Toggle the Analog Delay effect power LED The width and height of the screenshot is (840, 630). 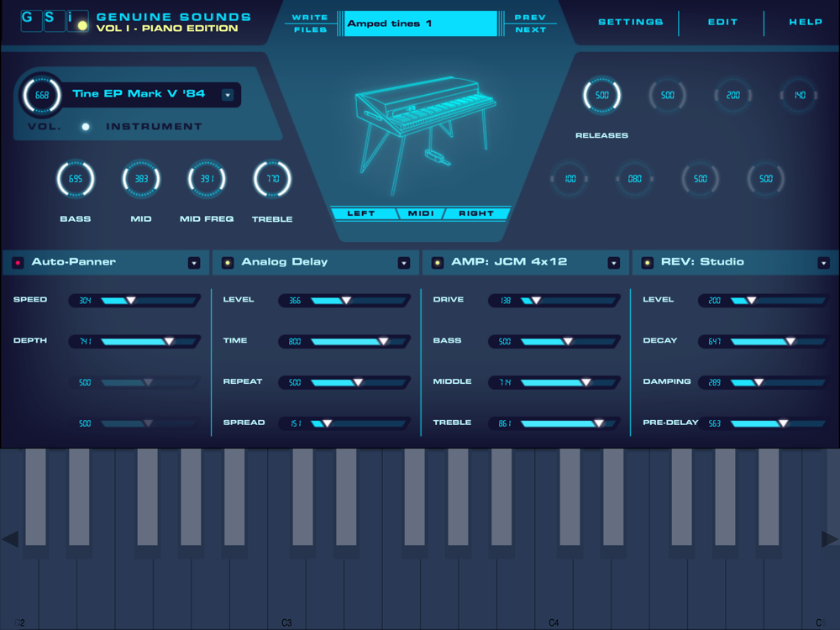(228, 262)
